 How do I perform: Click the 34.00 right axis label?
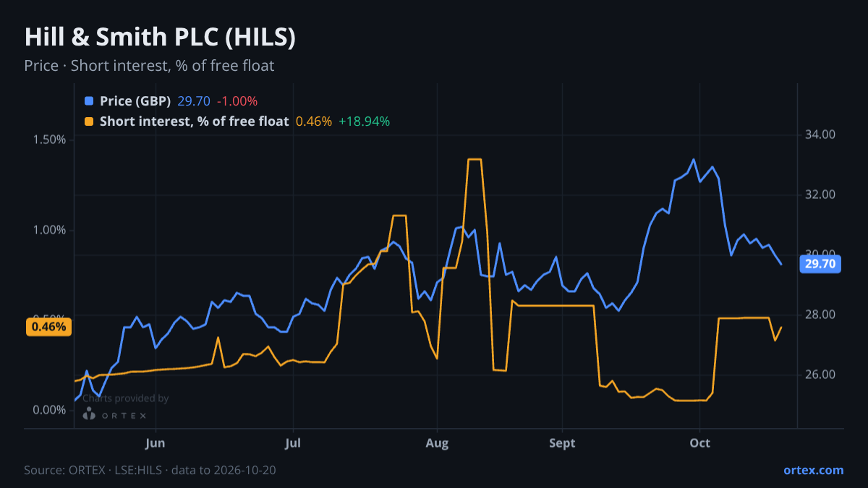[x=820, y=134]
